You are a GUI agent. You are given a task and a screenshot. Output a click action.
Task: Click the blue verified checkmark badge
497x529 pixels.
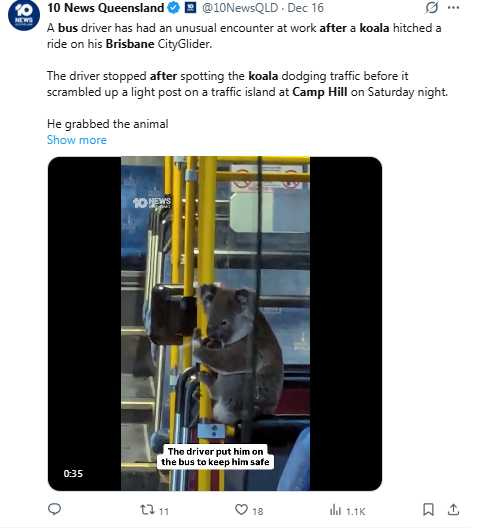pyautogui.click(x=174, y=8)
